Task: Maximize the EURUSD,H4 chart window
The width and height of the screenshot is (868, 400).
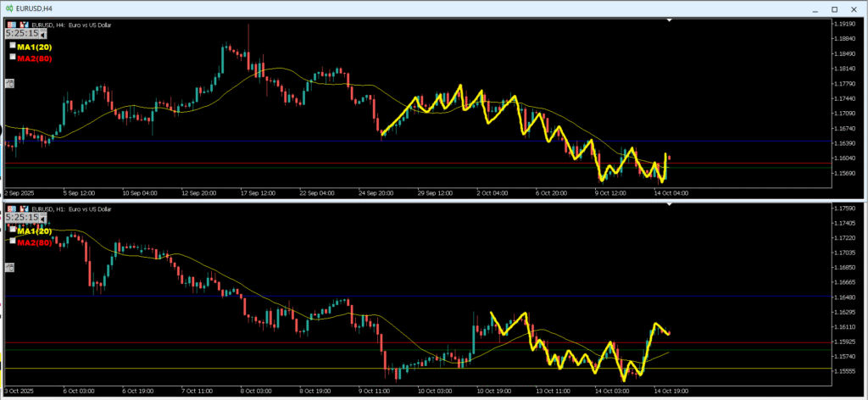Action: (833, 8)
